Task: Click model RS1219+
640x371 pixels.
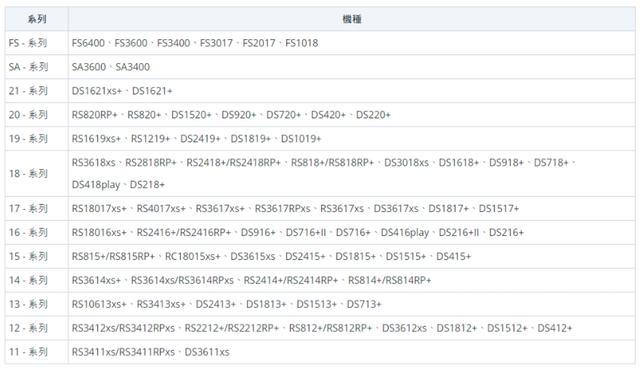Action: pyautogui.click(x=150, y=139)
